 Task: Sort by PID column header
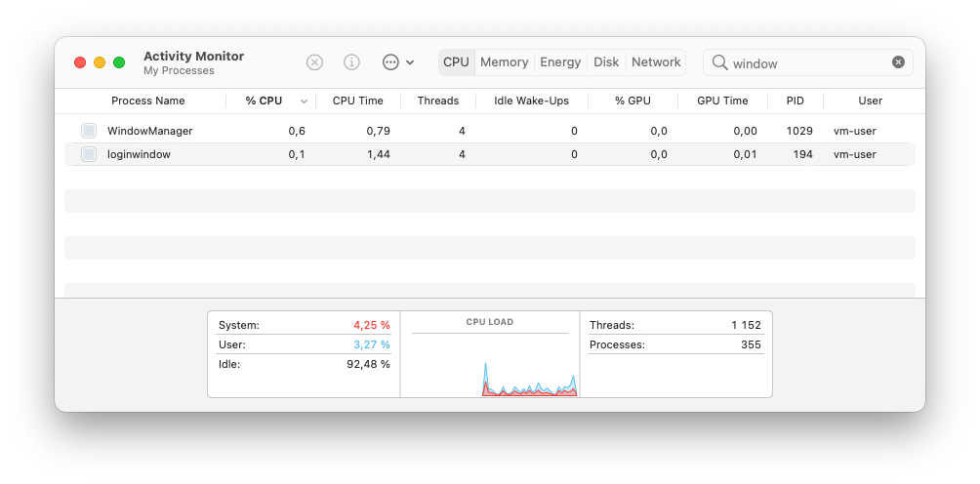point(796,101)
